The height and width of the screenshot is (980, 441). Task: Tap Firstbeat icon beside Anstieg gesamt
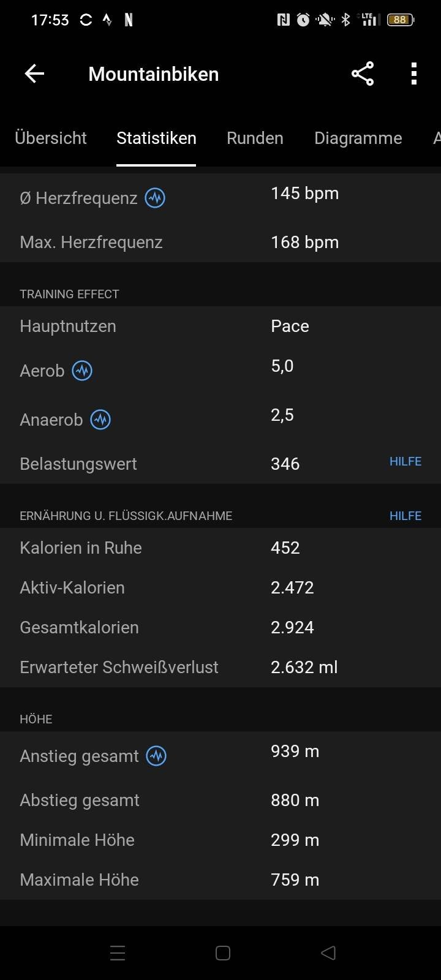[156, 756]
